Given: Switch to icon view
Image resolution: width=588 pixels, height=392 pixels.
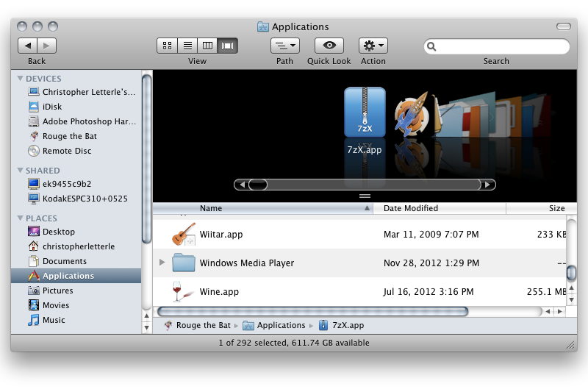Looking at the screenshot, I should 168,46.
